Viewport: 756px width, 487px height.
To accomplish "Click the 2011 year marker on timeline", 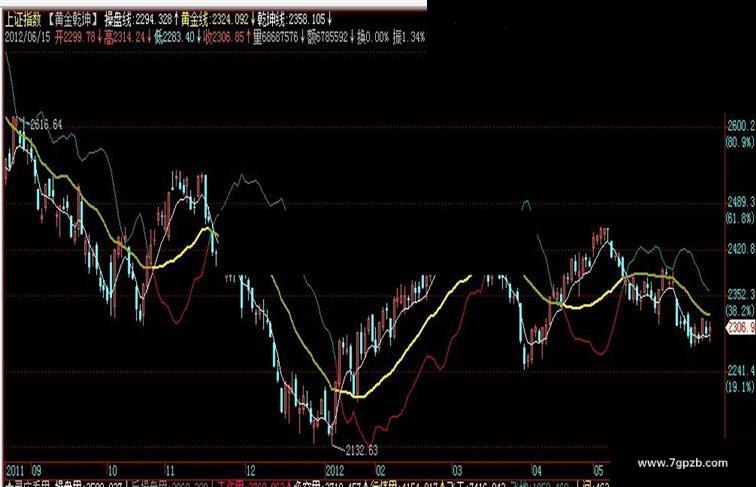I will pyautogui.click(x=15, y=471).
